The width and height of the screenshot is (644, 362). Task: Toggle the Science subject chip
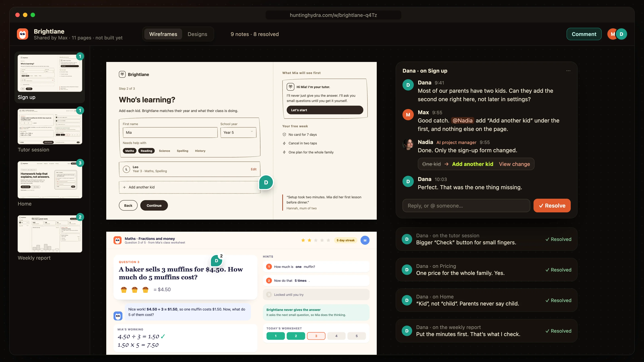pyautogui.click(x=164, y=151)
